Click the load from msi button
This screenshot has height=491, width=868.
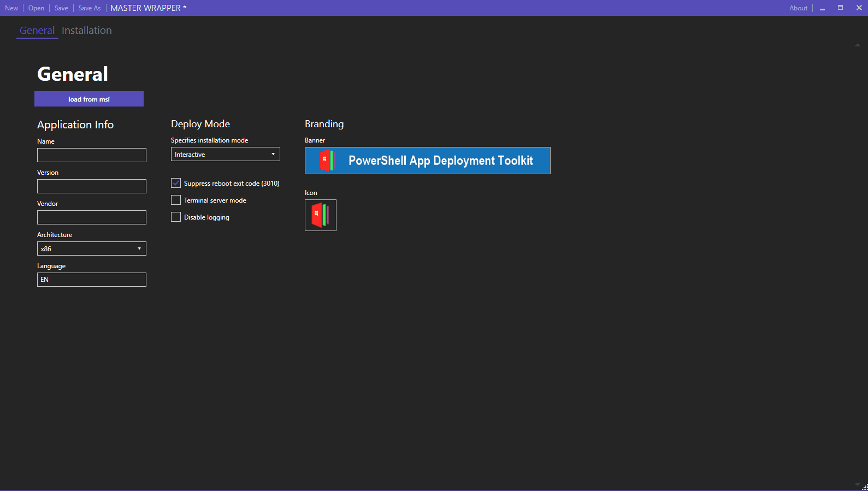89,99
